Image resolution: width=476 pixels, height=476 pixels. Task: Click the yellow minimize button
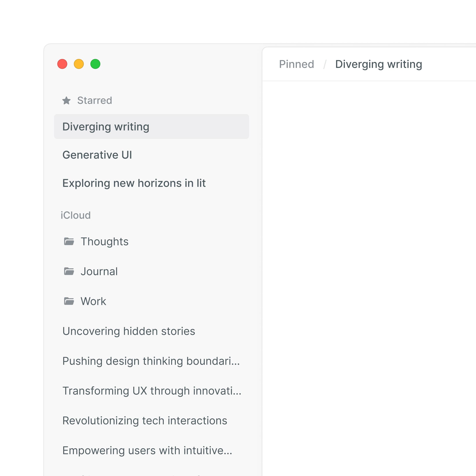[x=78, y=64]
